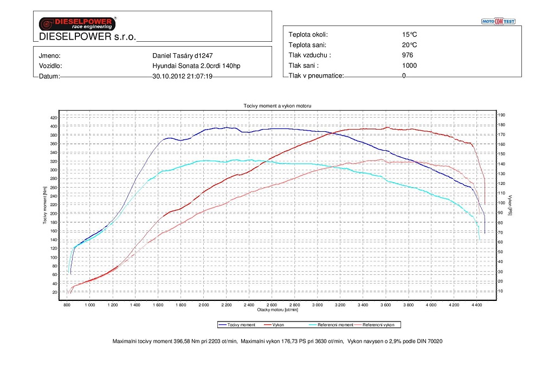Screen dimensions: 555x392
Task: Click the Tlak v pneumatice label
Action: pos(316,76)
